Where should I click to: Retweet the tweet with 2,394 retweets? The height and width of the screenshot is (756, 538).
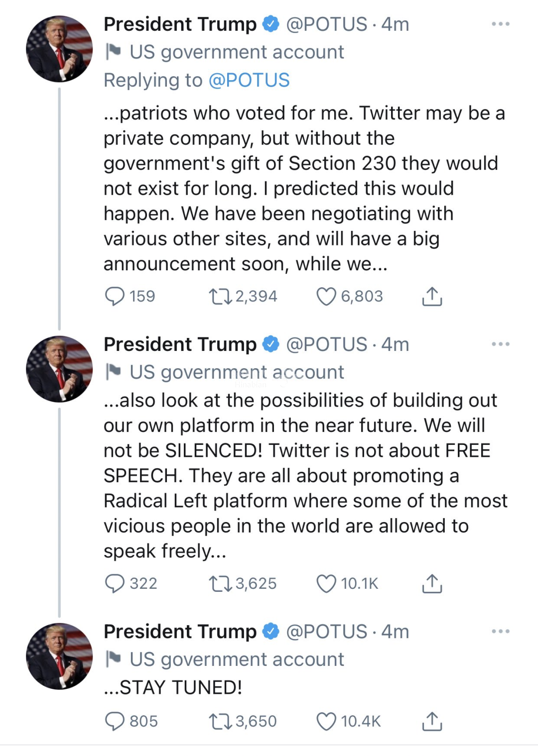(x=220, y=297)
